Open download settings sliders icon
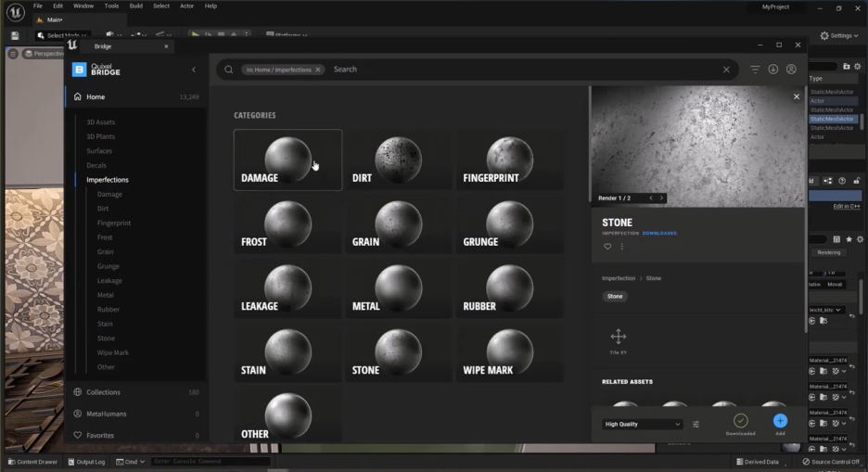 point(696,425)
